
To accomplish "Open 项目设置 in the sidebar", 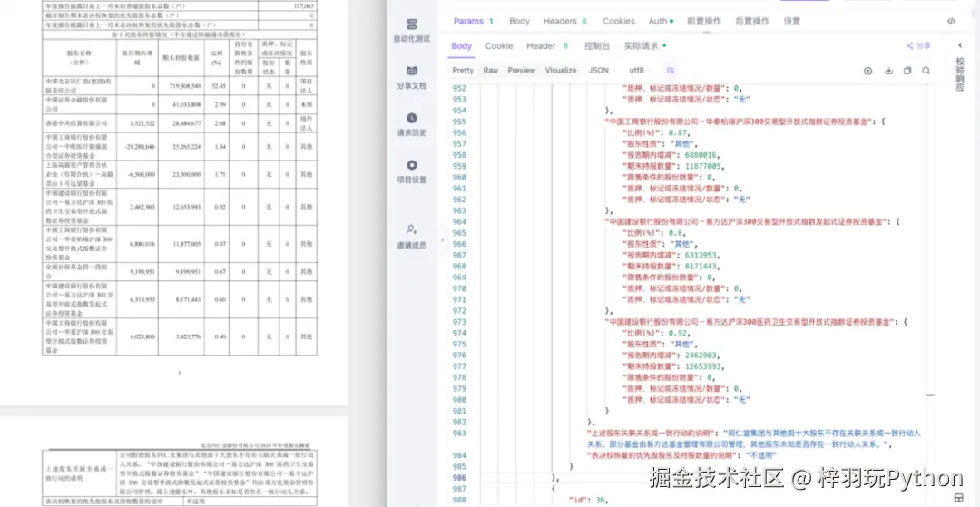I will tap(411, 171).
